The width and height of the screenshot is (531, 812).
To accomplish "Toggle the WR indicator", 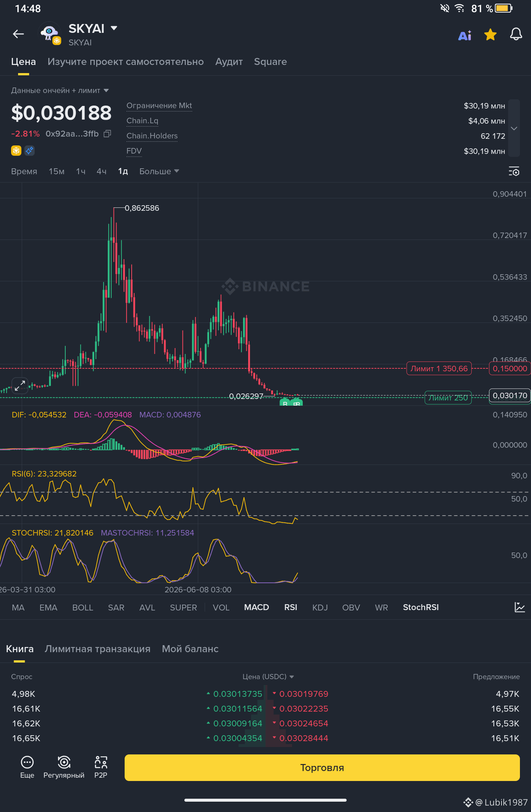I will point(381,608).
